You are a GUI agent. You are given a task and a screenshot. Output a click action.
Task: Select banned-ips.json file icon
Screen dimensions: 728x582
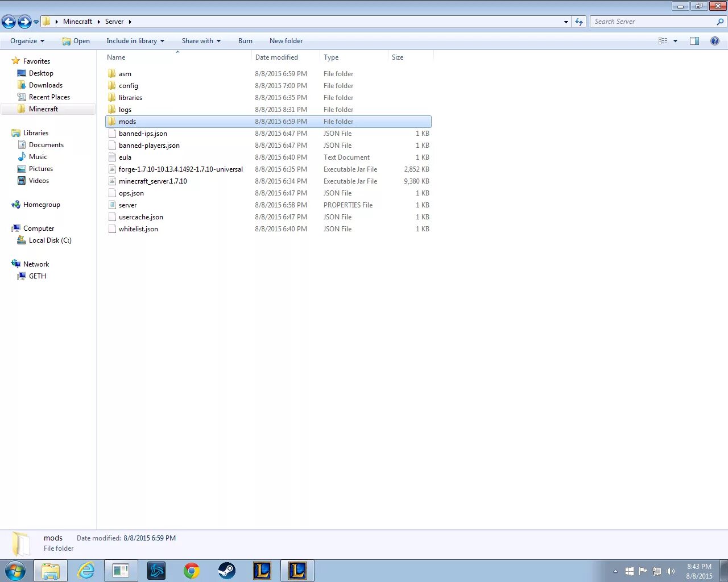pos(112,134)
